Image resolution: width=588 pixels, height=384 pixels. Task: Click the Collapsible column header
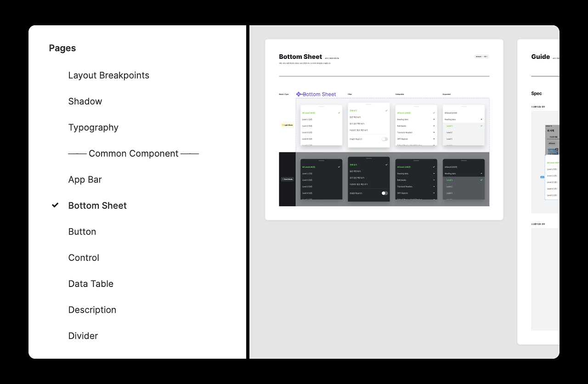click(x=400, y=94)
